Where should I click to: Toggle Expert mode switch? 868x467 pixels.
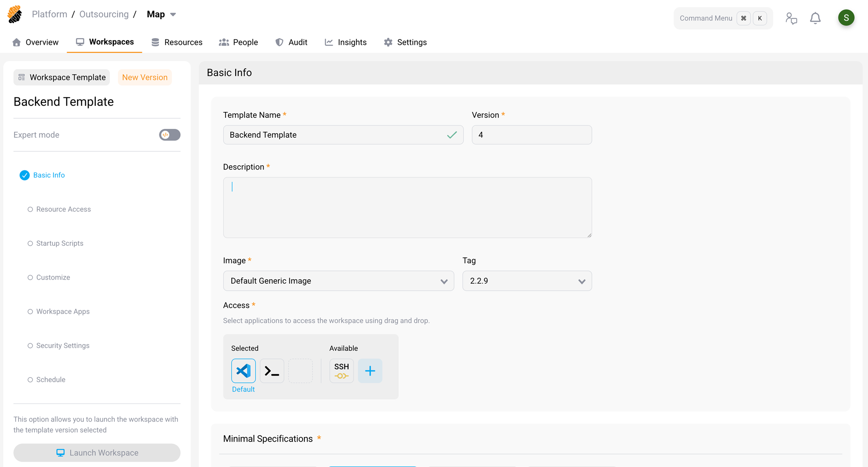click(170, 135)
